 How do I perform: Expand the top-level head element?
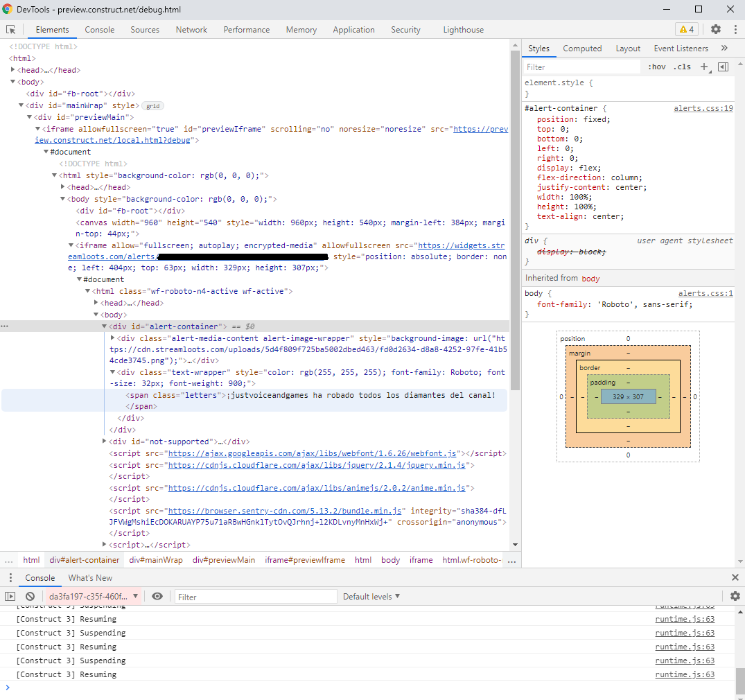point(13,70)
